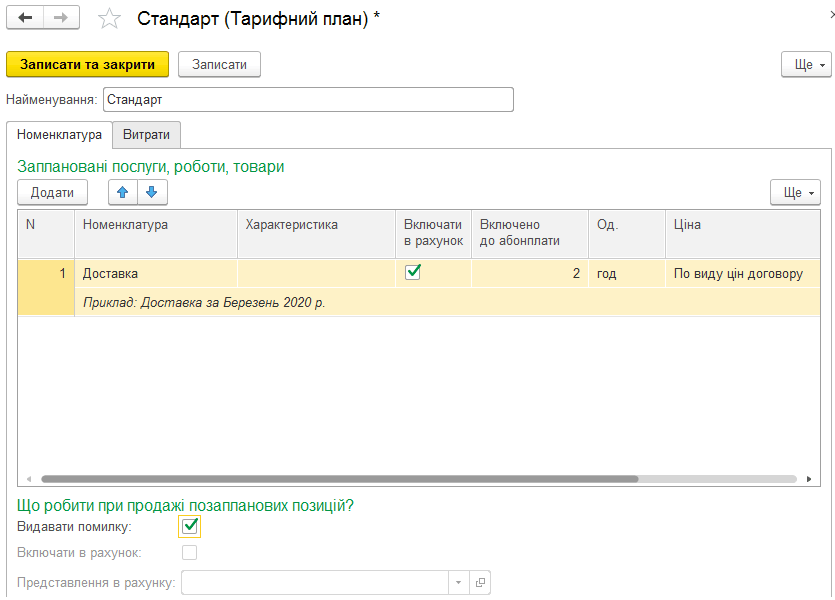
Task: Open the table's Ще dropdown menu
Action: click(795, 192)
